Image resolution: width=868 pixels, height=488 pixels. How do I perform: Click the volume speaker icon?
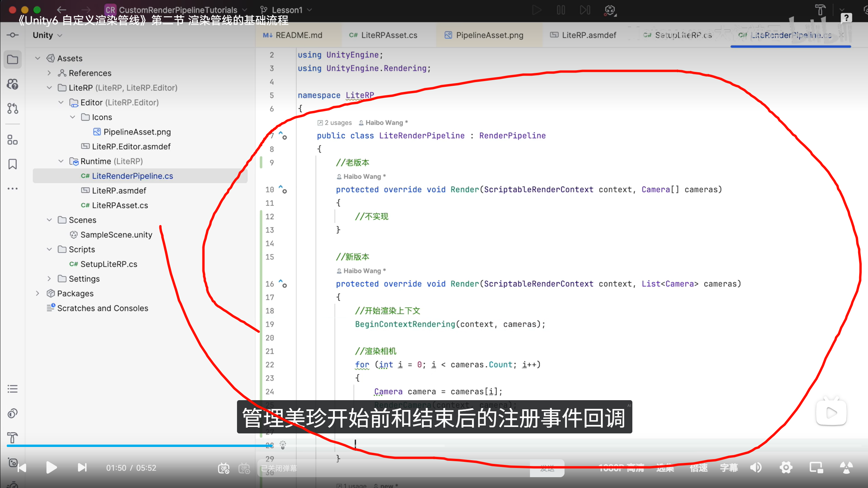click(x=756, y=468)
